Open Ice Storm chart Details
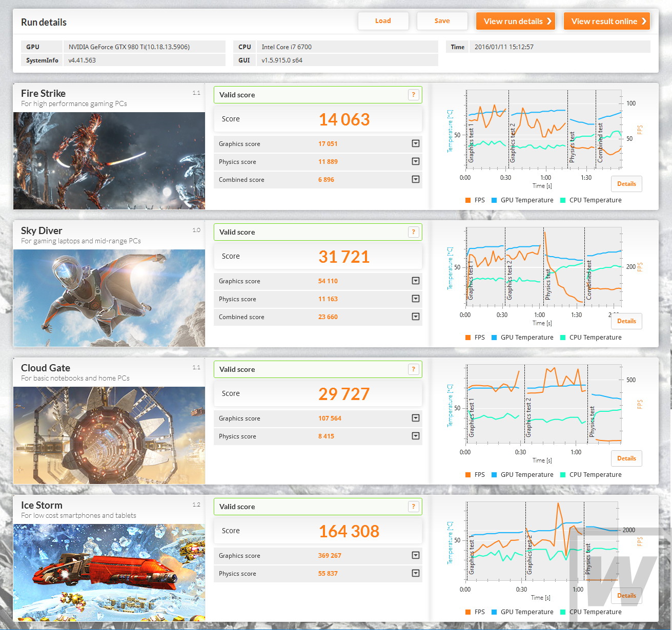The height and width of the screenshot is (630, 672). pyautogui.click(x=626, y=596)
